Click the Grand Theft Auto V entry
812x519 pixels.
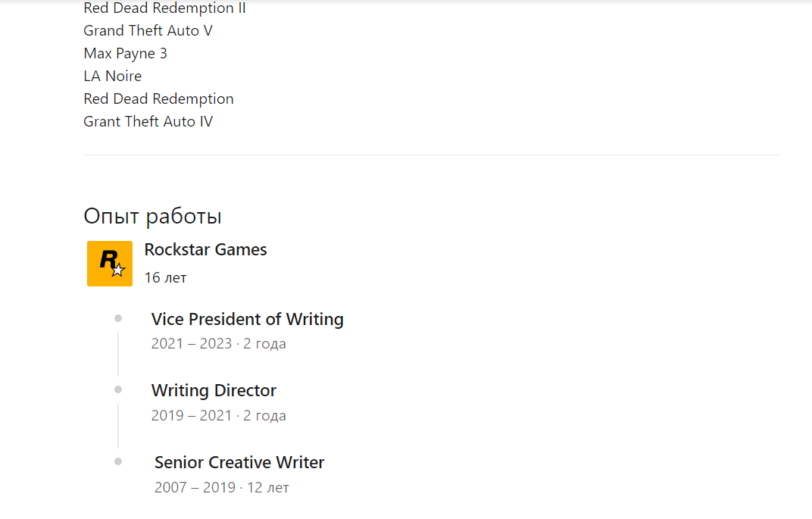point(148,30)
